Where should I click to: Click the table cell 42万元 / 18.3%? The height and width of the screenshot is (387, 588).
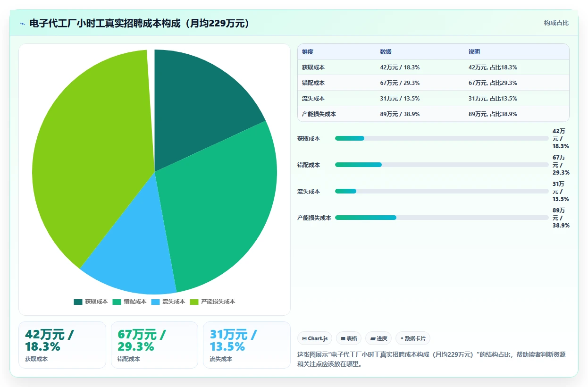tap(400, 67)
